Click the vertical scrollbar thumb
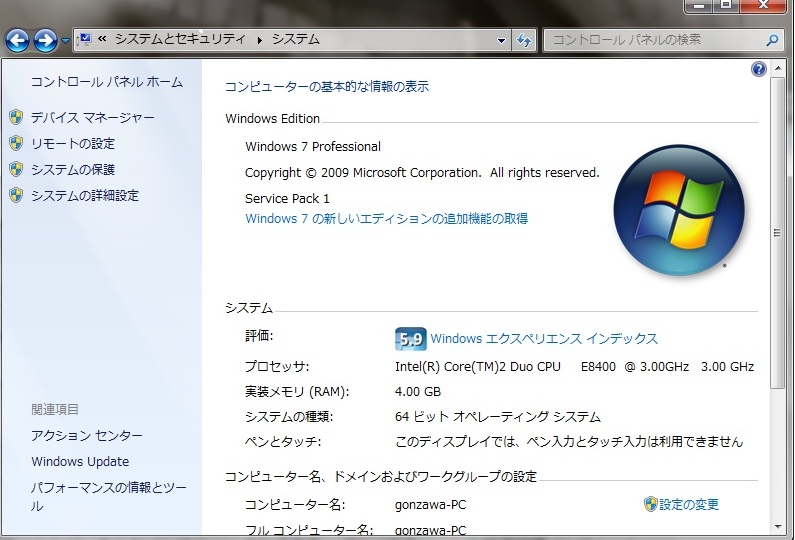Screen dimensions: 795x540 click(778, 232)
